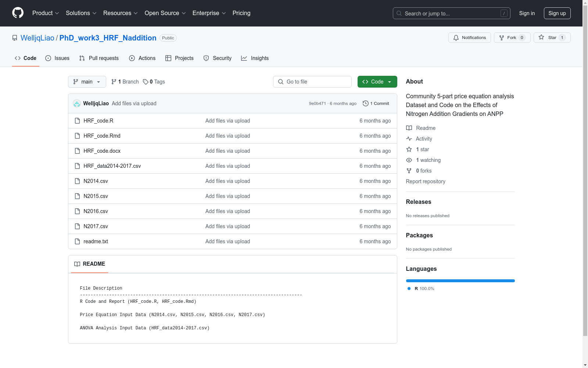Click the blue R language bar
The image size is (588, 368).
[460, 281]
